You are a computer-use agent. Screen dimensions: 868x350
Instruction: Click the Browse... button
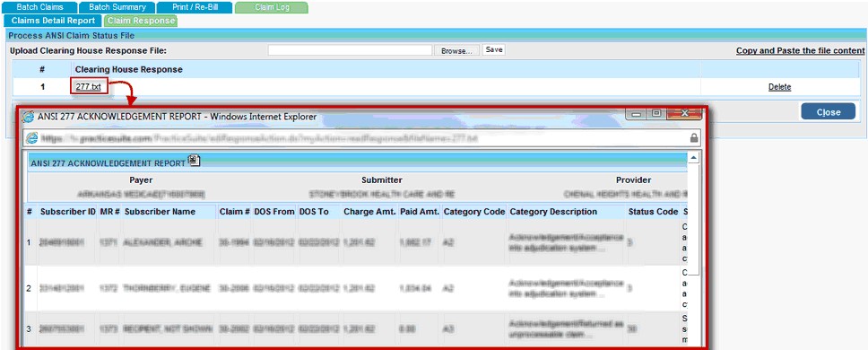point(456,50)
